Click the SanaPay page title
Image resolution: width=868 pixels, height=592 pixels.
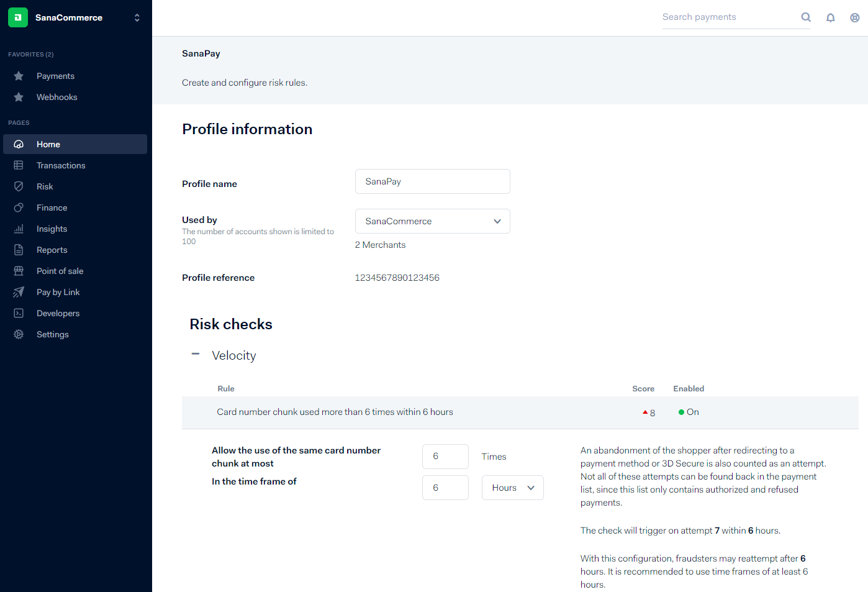(x=201, y=53)
